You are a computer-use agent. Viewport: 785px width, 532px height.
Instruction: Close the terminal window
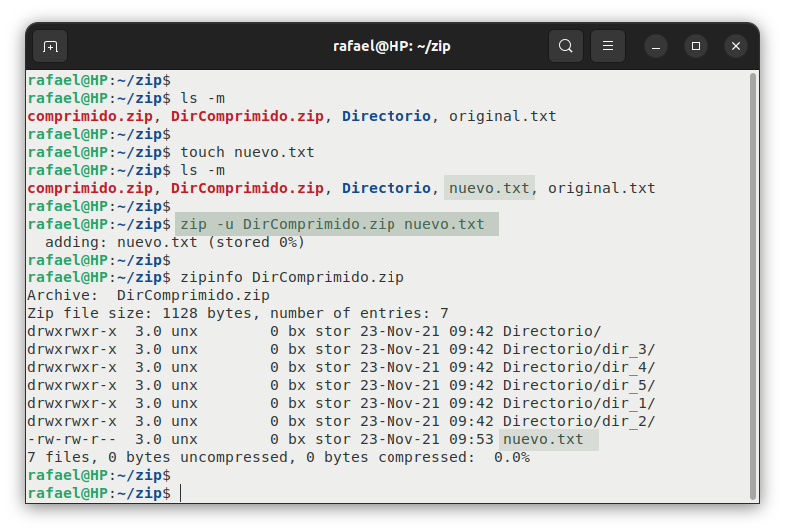(735, 47)
